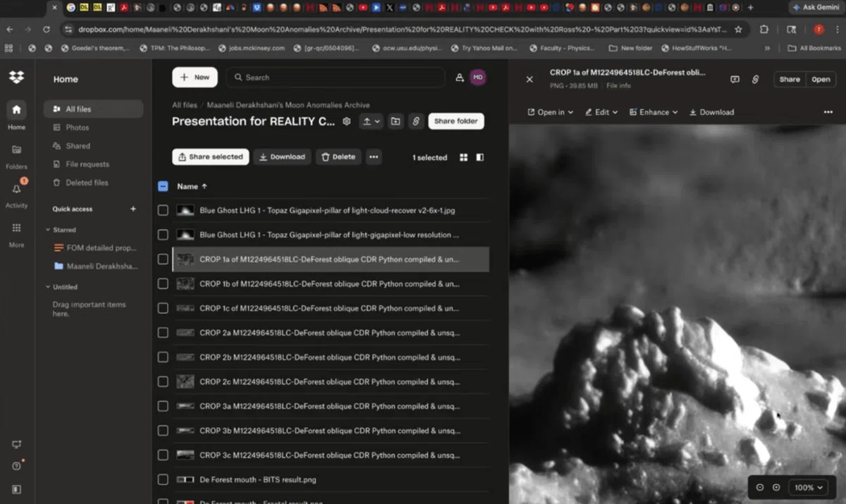846x504 pixels.
Task: Go to All files breadcrumb link
Action: 185,105
